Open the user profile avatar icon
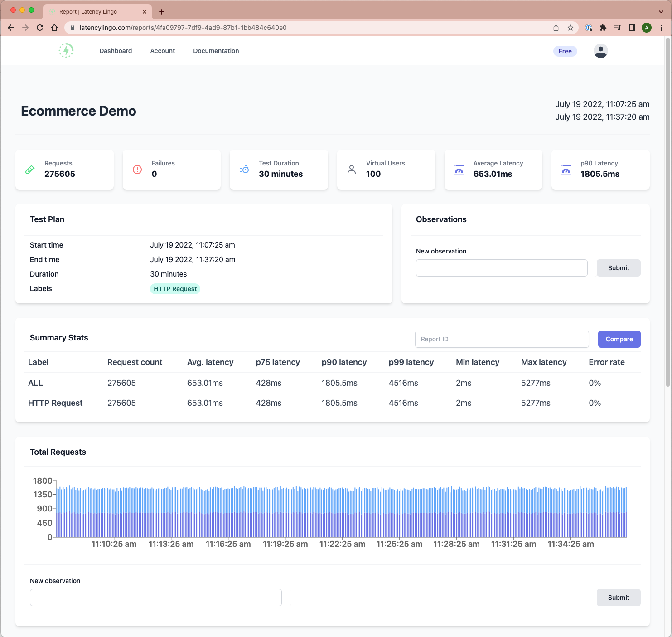Viewport: 672px width, 637px height. tap(601, 51)
